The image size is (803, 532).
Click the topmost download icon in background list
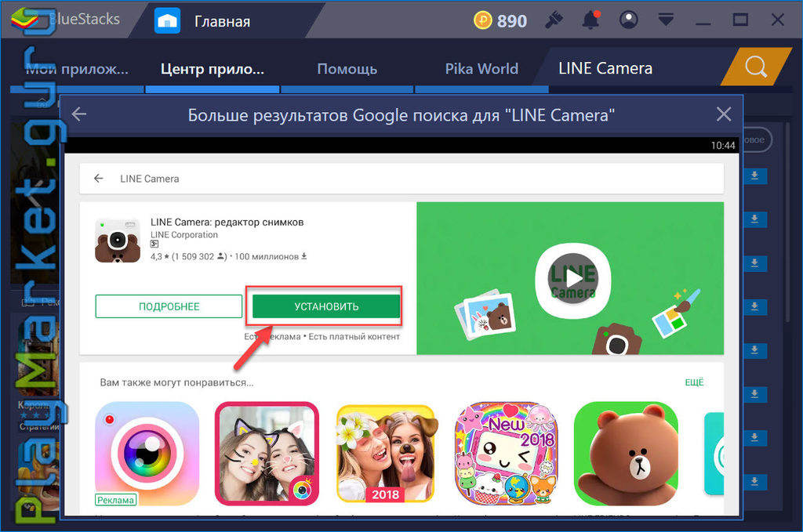point(754,176)
